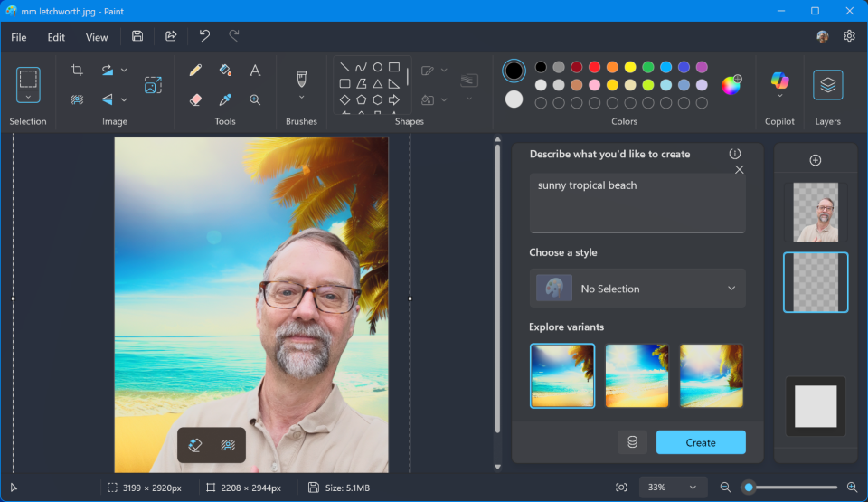Open the No Selection style dropdown
The height and width of the screenshot is (502, 868).
tap(637, 289)
